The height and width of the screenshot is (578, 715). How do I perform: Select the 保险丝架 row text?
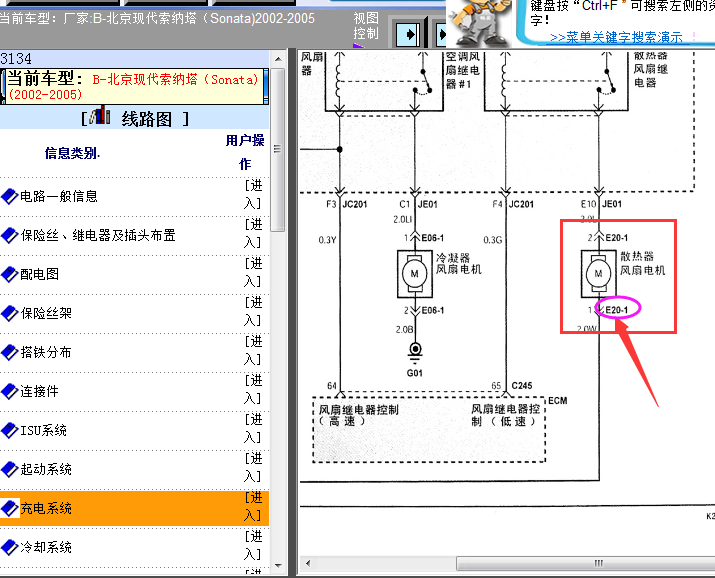(x=46, y=314)
